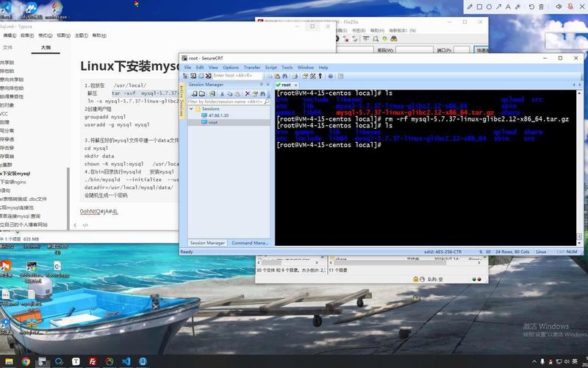Image resolution: width=588 pixels, height=368 pixels.
Task: Toggle the speaker sound in recording bar
Action: pyautogui.click(x=559, y=7)
